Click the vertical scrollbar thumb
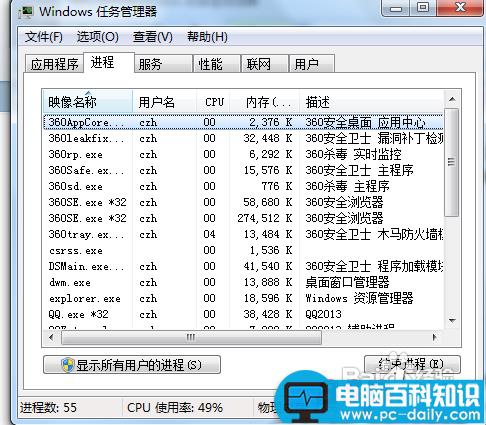The image size is (486, 425). tap(452, 162)
